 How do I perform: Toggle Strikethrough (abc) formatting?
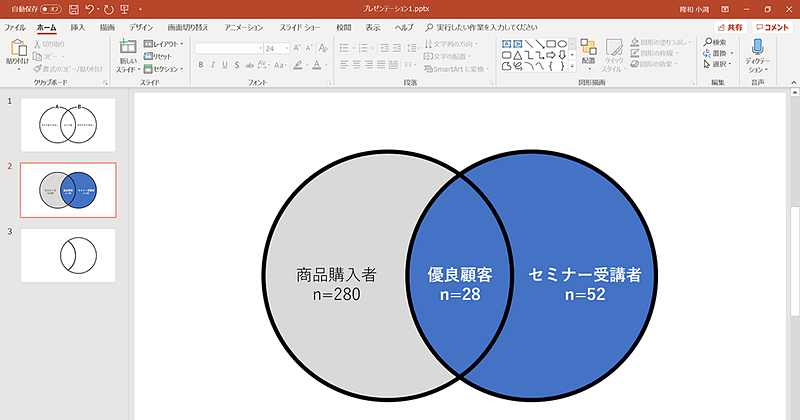pyautogui.click(x=249, y=65)
